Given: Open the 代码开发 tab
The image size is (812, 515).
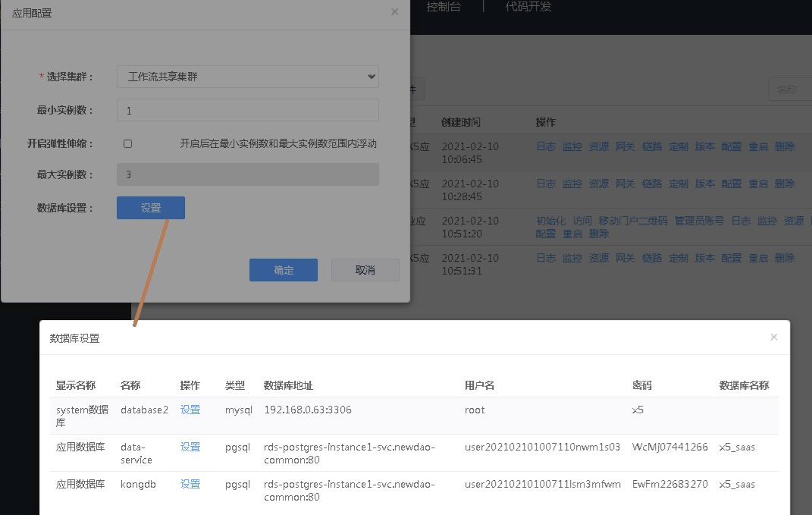Looking at the screenshot, I should (x=528, y=7).
